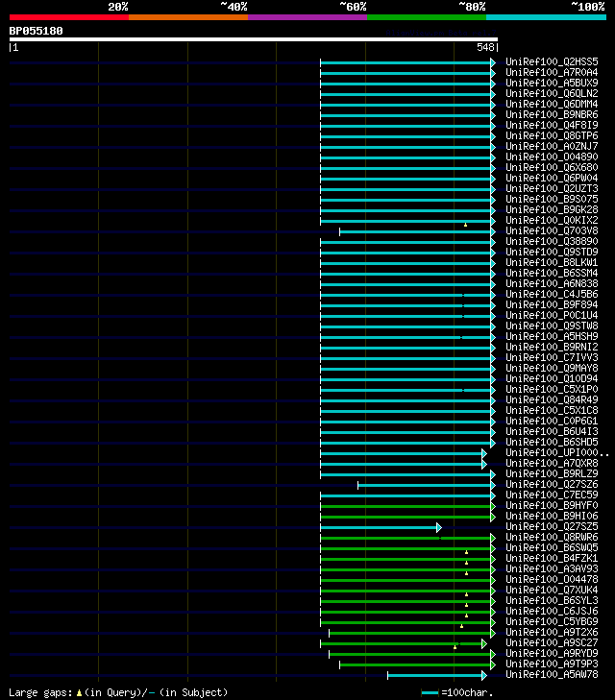Open the truncated UniRef100_UPI000.. hit

(x=557, y=452)
